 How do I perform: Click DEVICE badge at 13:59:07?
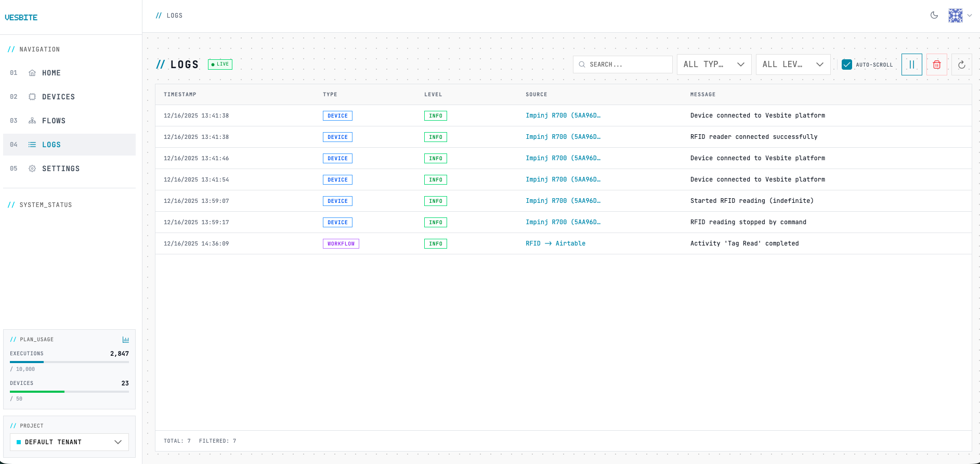click(337, 201)
